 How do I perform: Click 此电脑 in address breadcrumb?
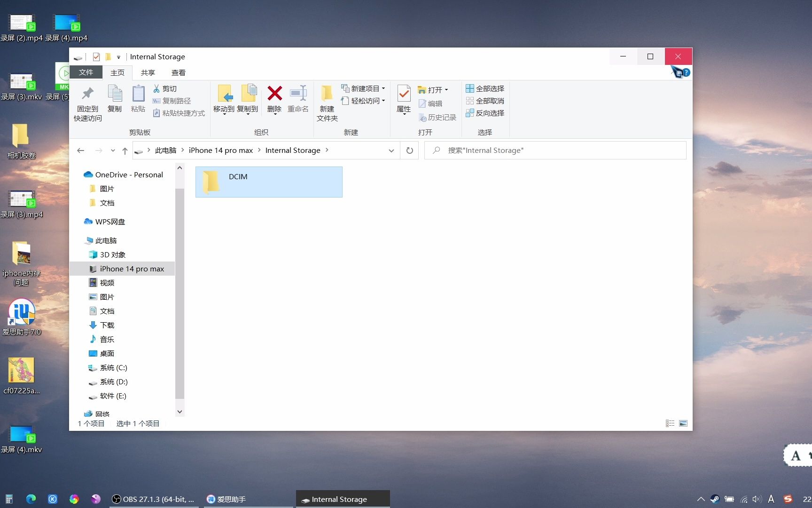tap(165, 151)
